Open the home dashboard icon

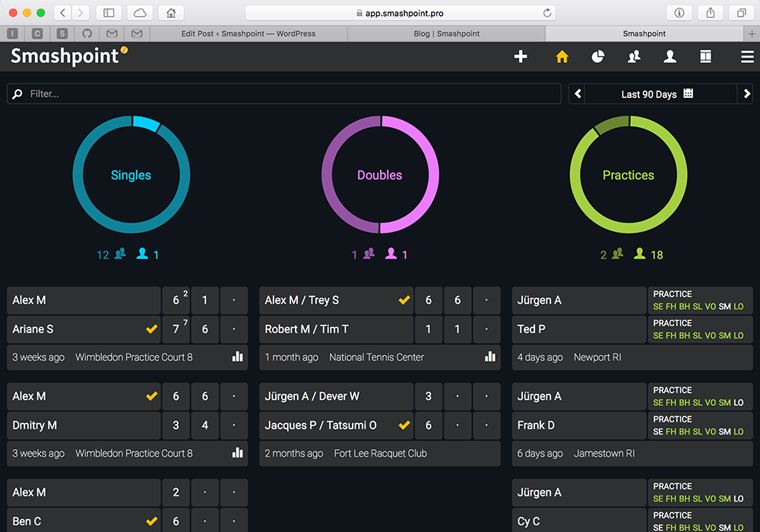coord(562,57)
